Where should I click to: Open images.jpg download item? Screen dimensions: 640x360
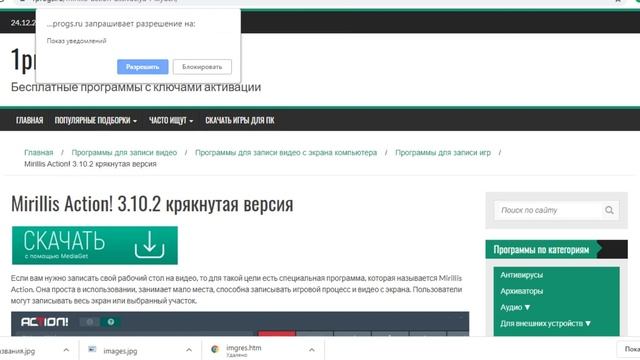click(120, 351)
